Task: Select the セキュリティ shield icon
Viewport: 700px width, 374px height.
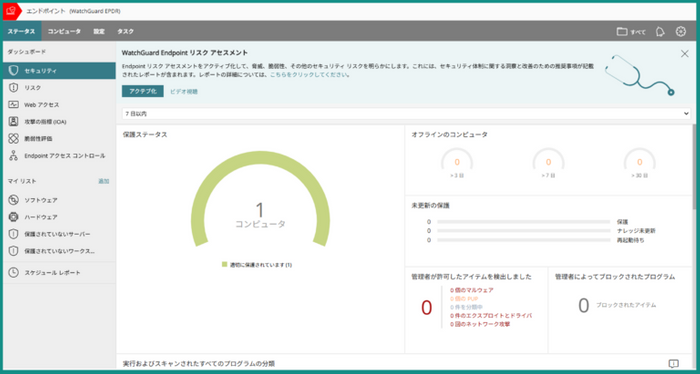Action: pos(14,71)
